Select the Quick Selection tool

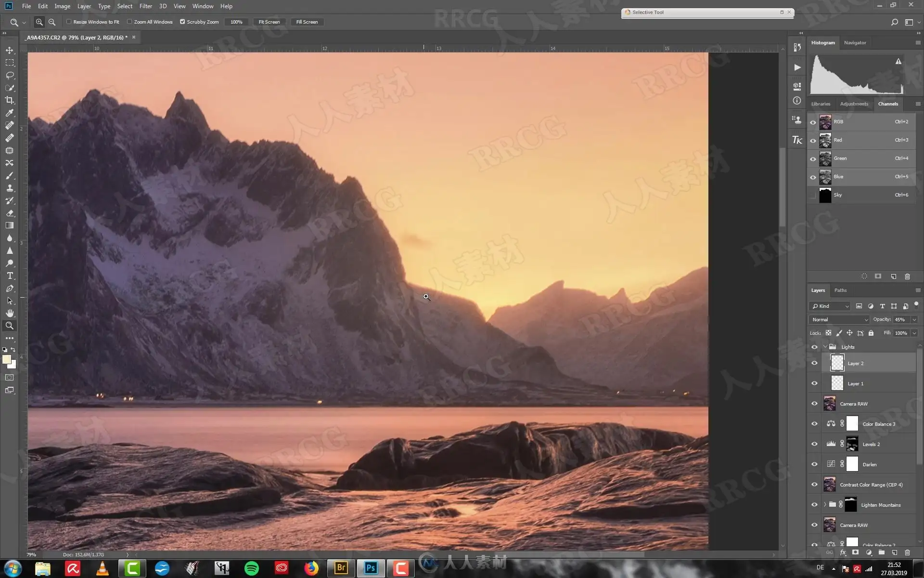click(10, 88)
